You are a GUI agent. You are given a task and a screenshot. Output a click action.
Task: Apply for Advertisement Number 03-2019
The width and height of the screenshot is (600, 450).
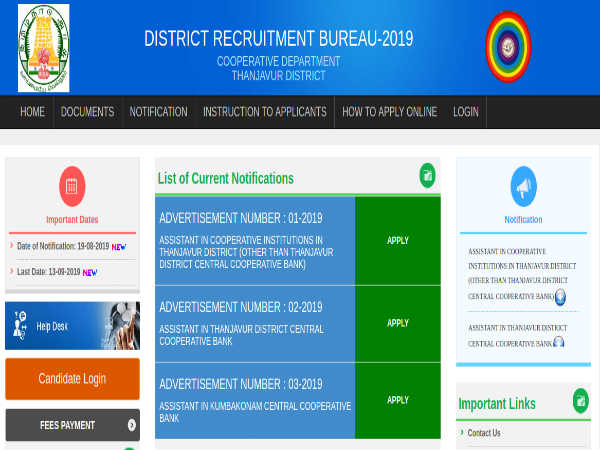coord(398,400)
